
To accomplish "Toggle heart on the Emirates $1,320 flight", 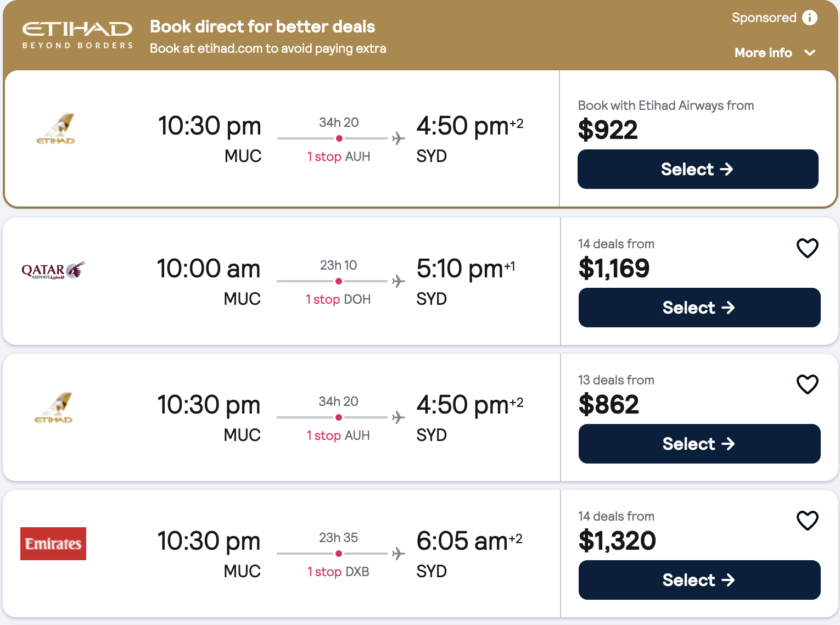I will (x=807, y=521).
